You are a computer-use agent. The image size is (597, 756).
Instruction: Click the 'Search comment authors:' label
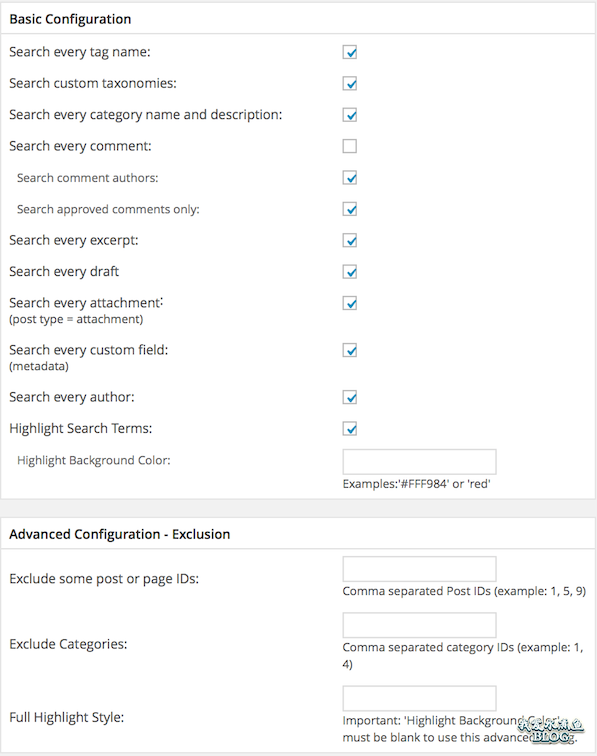pyautogui.click(x=88, y=178)
